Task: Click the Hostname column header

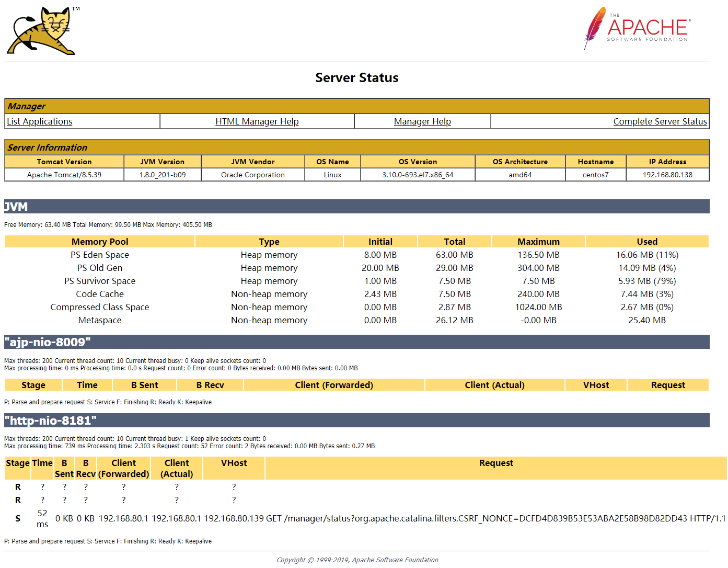Action: [x=596, y=162]
